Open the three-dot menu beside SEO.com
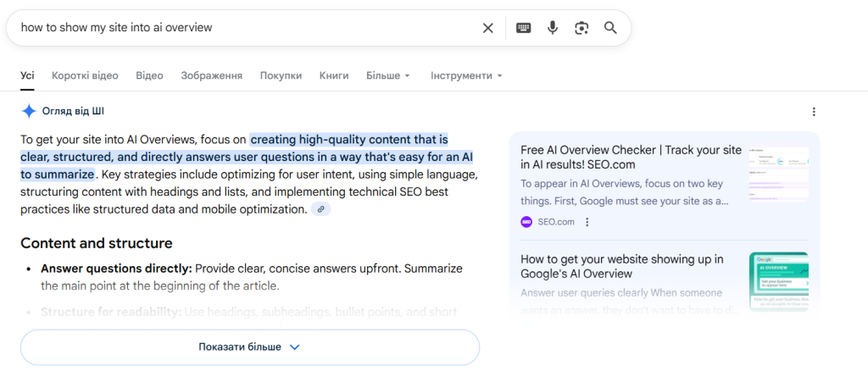Screen dimensions: 868x377 tap(587, 222)
